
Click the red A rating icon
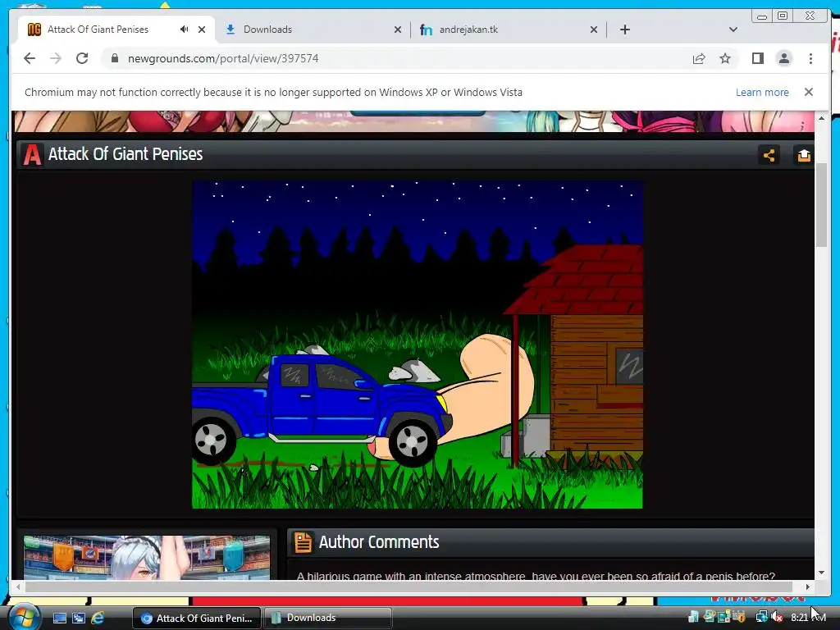[32, 155]
